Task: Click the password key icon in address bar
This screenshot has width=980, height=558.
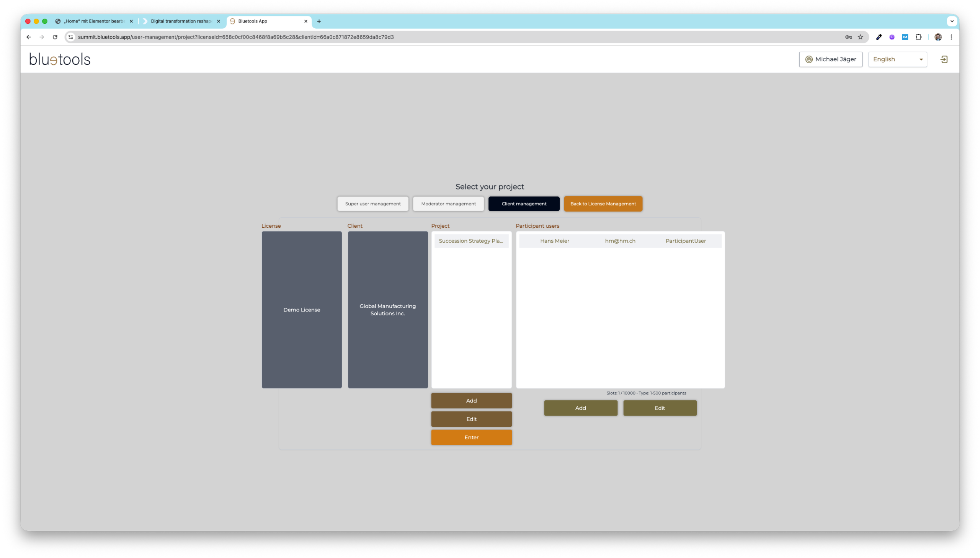Action: point(849,37)
